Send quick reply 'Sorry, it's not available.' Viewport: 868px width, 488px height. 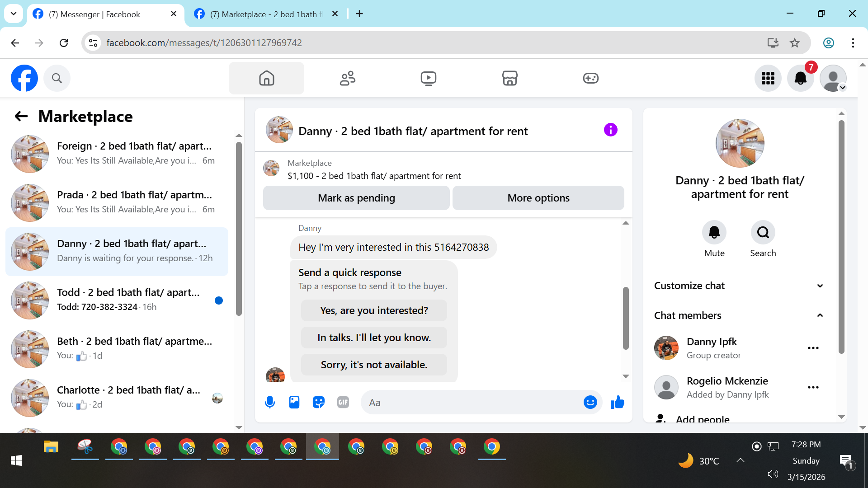tap(374, 365)
